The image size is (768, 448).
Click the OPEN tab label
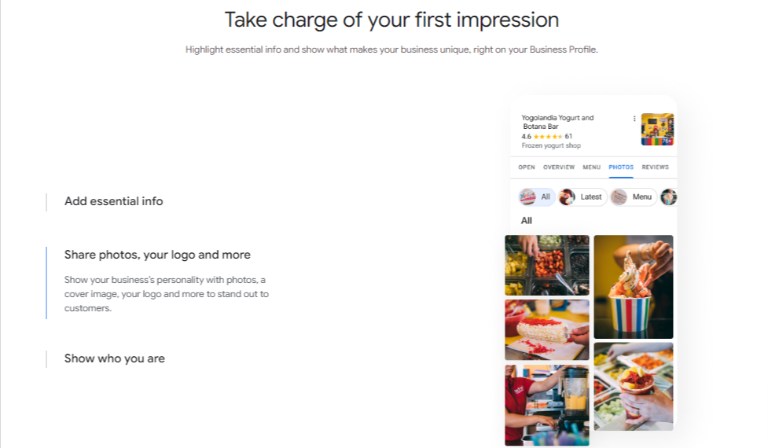click(x=527, y=167)
